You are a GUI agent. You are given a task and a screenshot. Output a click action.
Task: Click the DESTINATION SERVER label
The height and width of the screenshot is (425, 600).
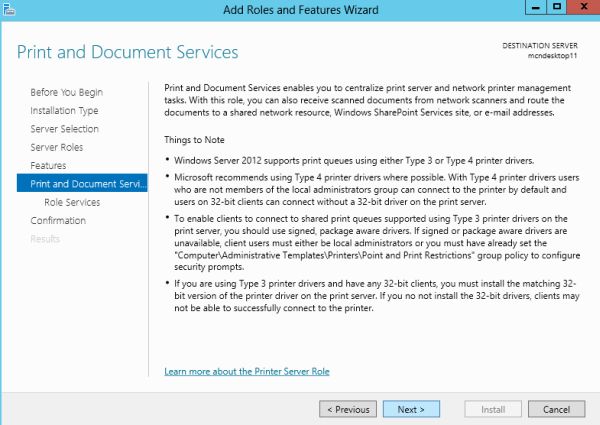[x=540, y=46]
